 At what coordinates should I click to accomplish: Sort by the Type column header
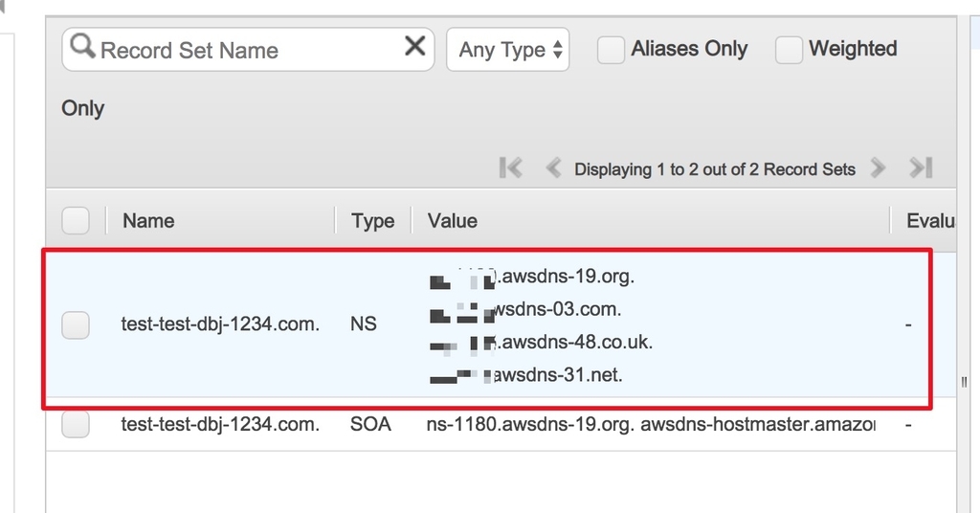coord(372,220)
